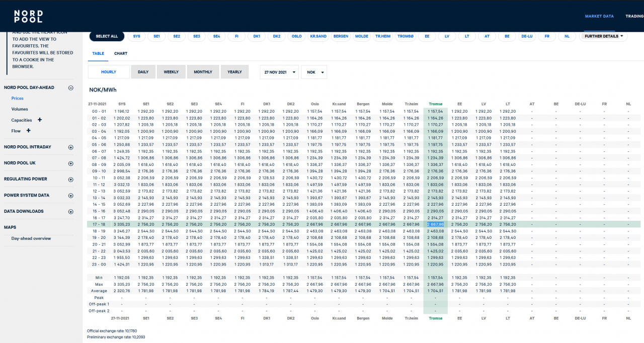Open the Day-ahead overview map link

coord(31,238)
